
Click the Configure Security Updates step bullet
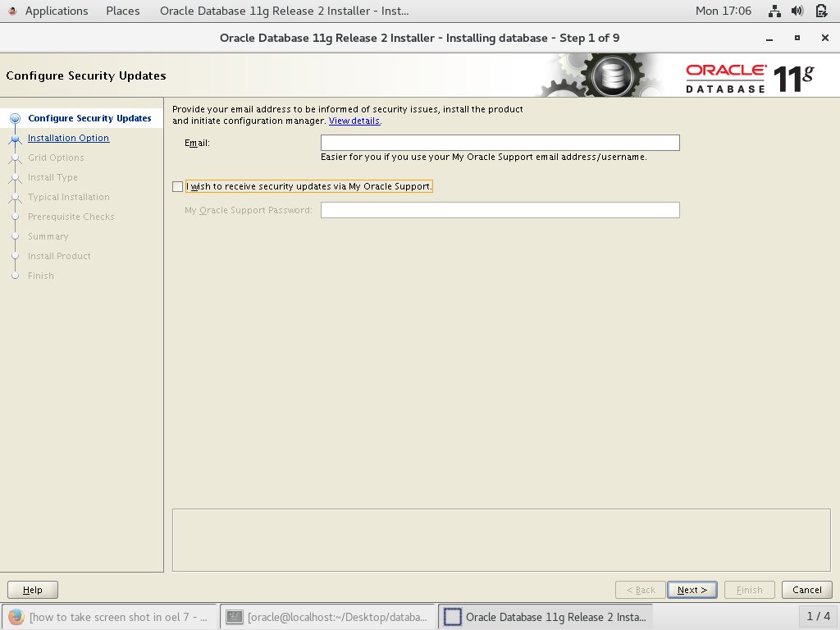click(15, 118)
